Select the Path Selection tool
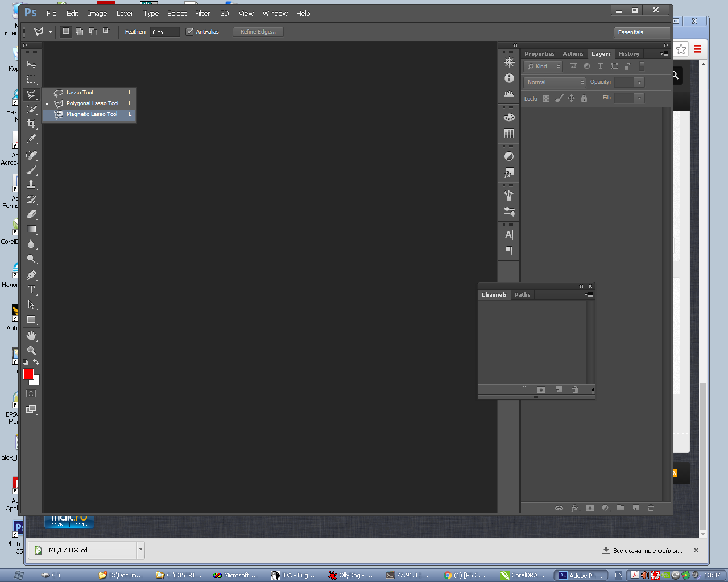728x582 pixels. tap(31, 305)
